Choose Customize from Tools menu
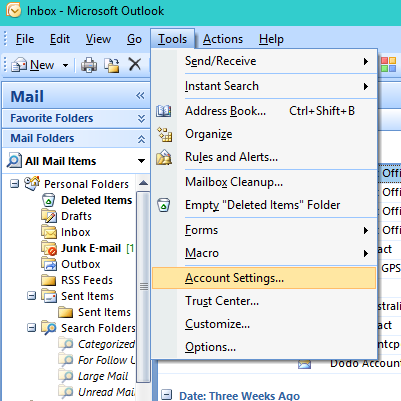This screenshot has width=401, height=401. (264, 324)
